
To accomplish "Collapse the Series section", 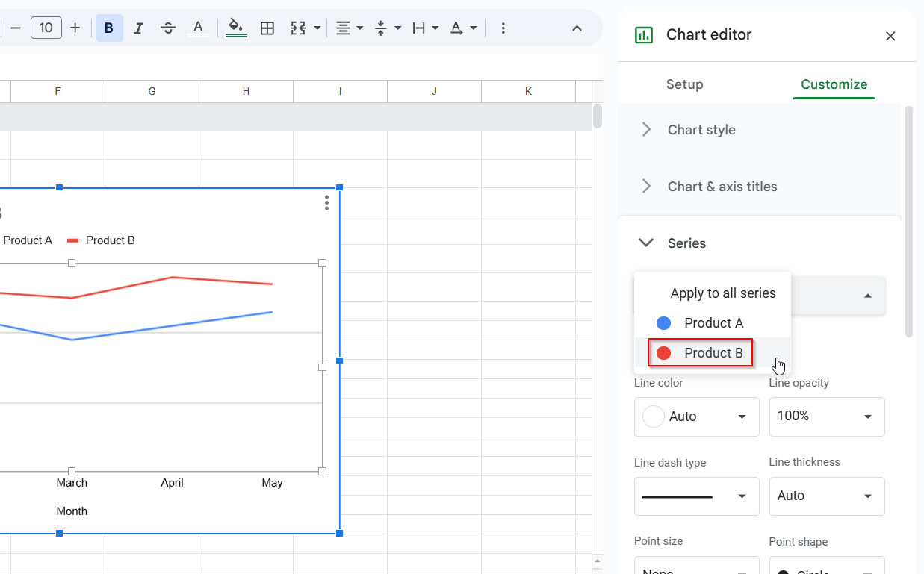I will 760,243.
